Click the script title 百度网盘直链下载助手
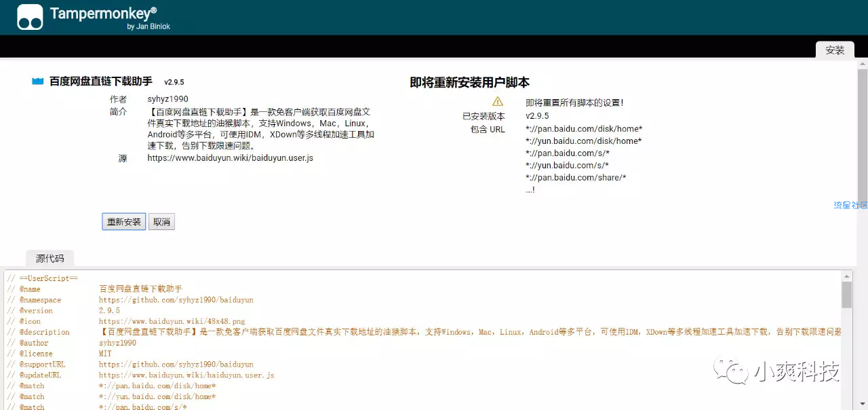 pyautogui.click(x=101, y=81)
